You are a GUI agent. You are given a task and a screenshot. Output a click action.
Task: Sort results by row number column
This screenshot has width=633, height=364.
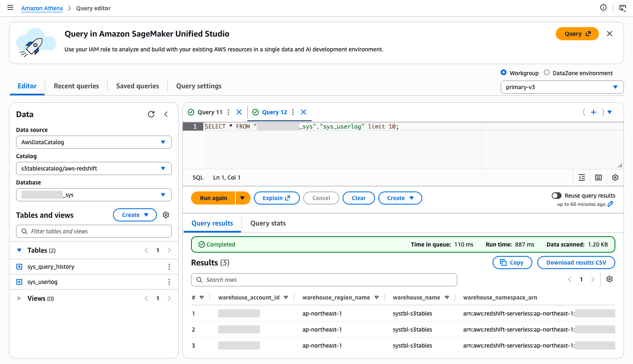(202, 297)
